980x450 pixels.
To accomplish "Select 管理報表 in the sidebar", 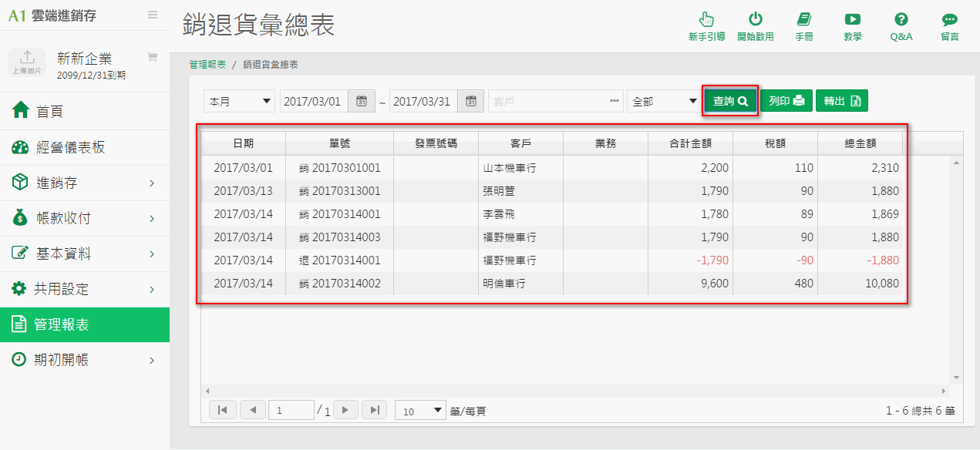I will pos(85,324).
